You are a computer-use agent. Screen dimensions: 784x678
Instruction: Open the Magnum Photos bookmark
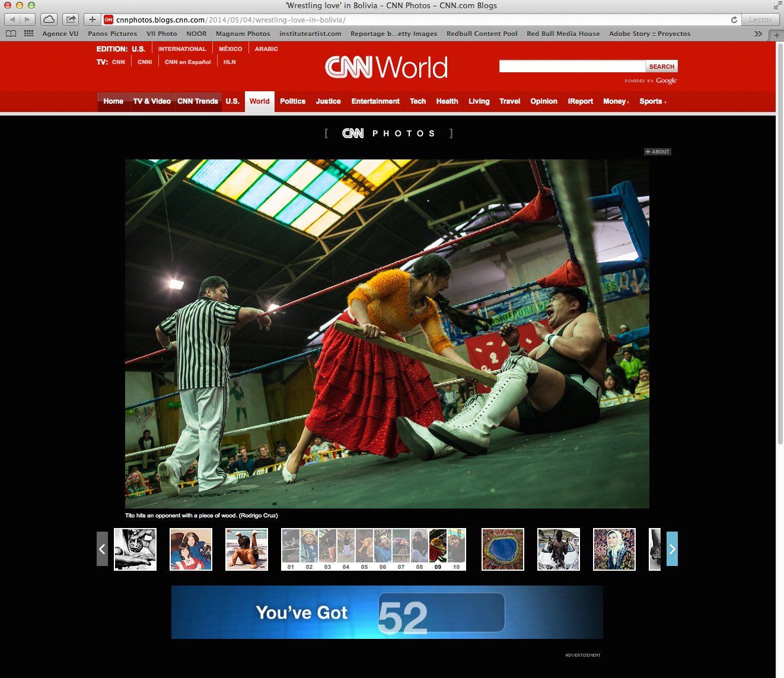(x=243, y=34)
